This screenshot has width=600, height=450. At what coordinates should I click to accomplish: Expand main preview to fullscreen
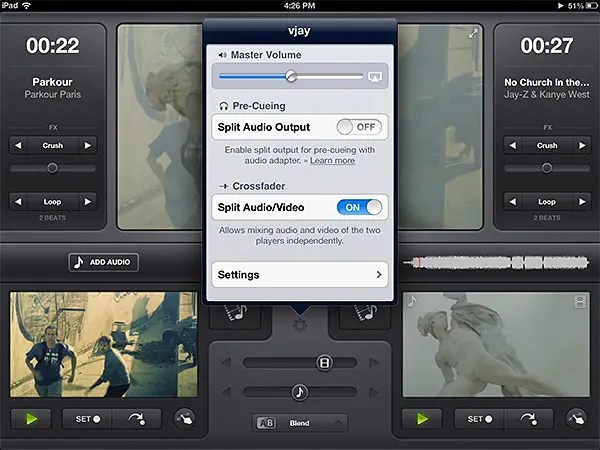pos(473,34)
